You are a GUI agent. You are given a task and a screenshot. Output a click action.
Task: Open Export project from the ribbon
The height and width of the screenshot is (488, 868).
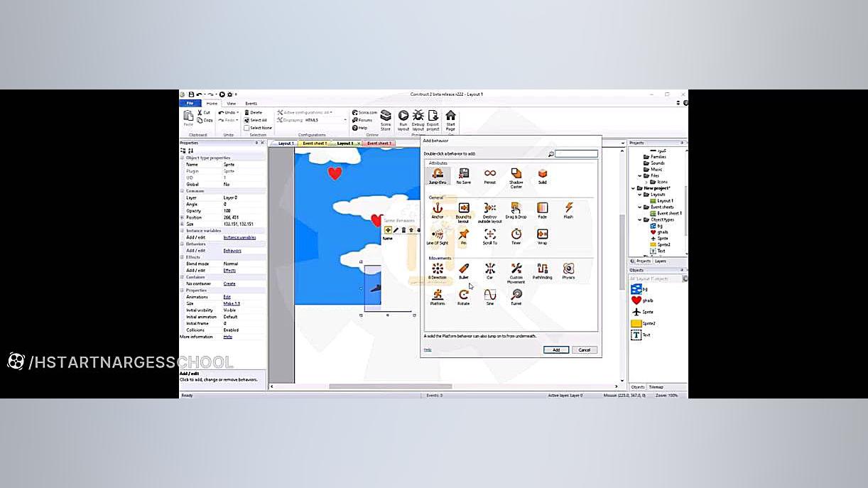pos(433,120)
